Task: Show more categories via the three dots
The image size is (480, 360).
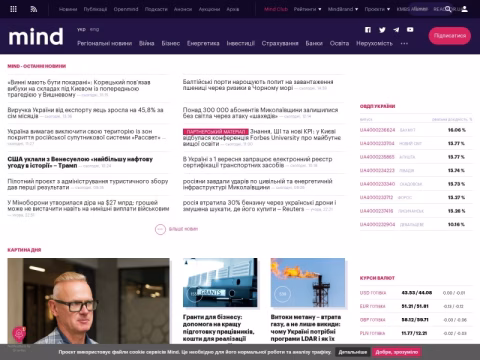Action: point(404,44)
